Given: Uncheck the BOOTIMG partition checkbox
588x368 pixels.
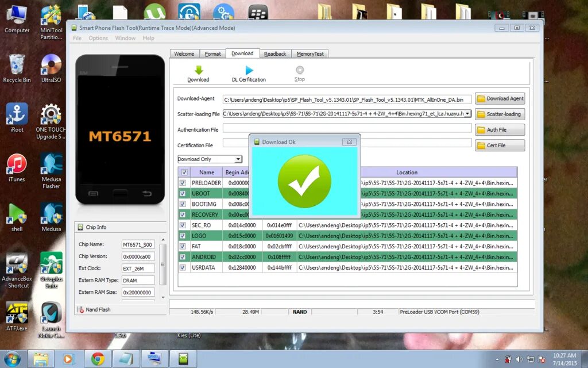Looking at the screenshot, I should click(183, 204).
